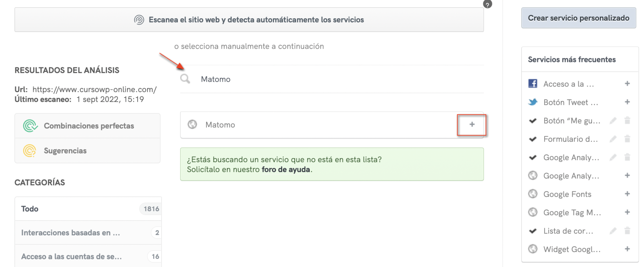Image resolution: width=644 pixels, height=267 pixels.
Task: Delete Lista de correo using the trash icon
Action: coord(628,231)
